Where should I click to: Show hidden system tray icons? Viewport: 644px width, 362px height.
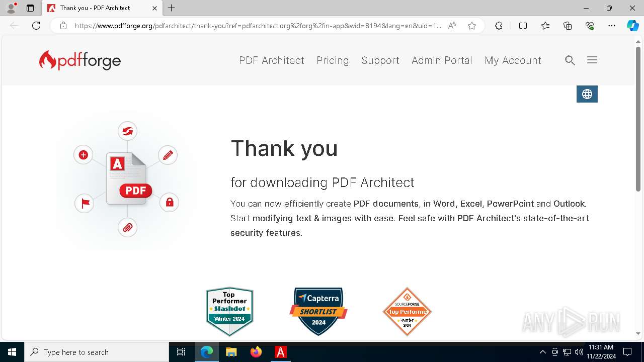point(543,352)
